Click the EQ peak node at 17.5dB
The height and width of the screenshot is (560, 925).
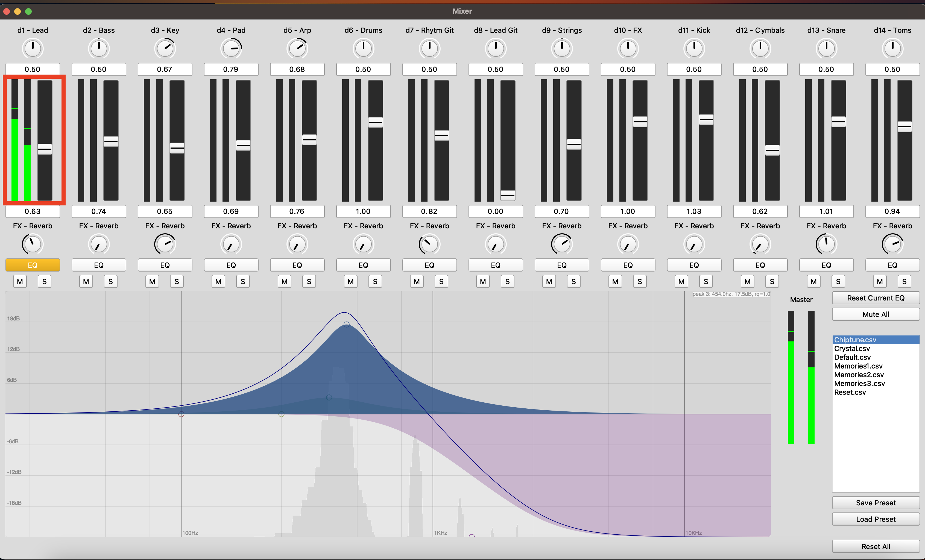click(x=347, y=325)
